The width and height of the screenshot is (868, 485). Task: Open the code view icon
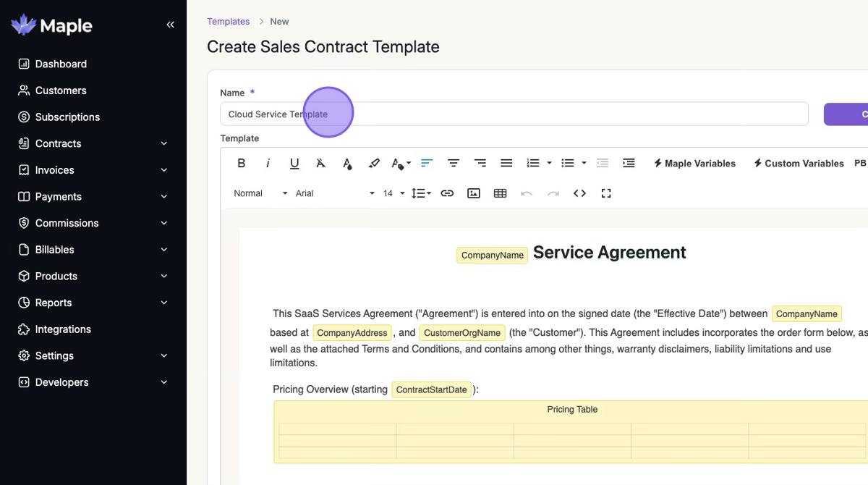[x=579, y=193]
